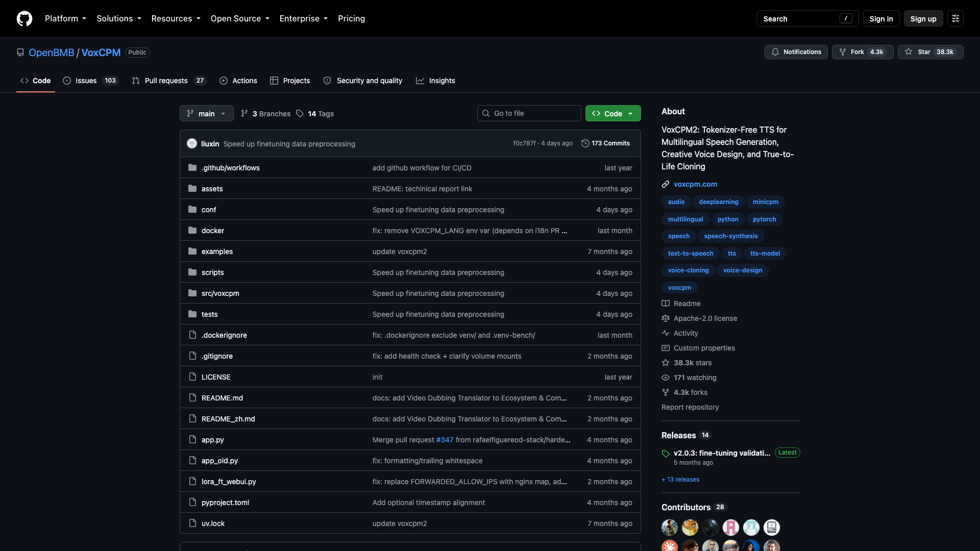Click the website link chain icon
Viewport: 980px width, 551px height.
(666, 184)
